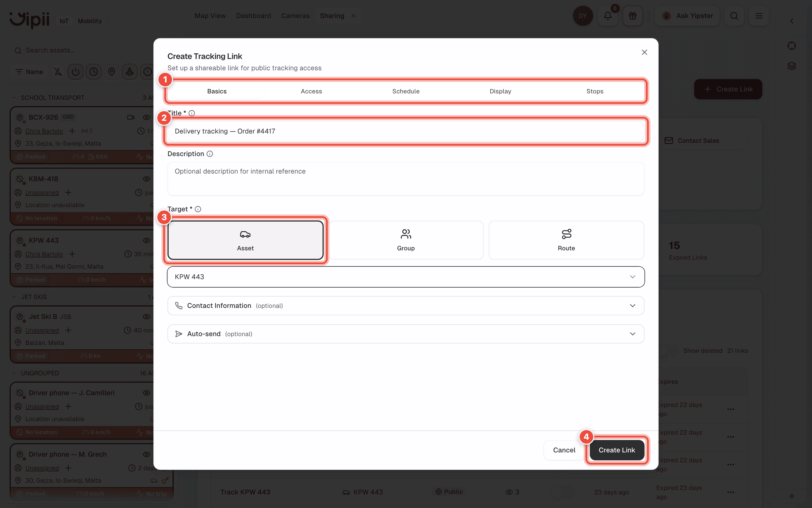The width and height of the screenshot is (812, 508).
Task: Open the Map View tab
Action: (210, 16)
